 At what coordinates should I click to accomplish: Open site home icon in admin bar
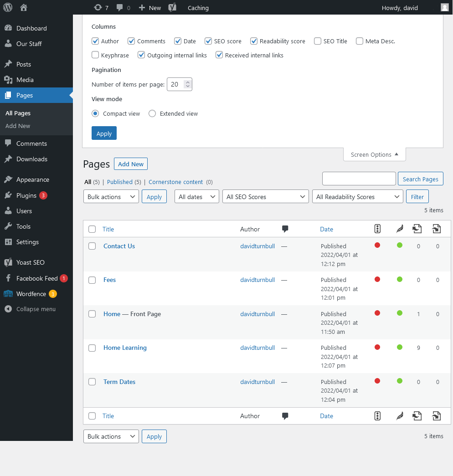pyautogui.click(x=24, y=7)
